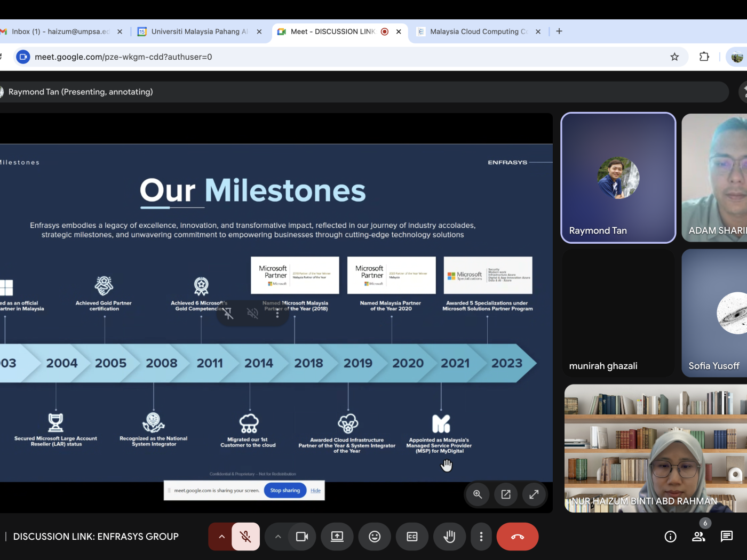Toggle the camera on or off
This screenshot has height=560, width=747.
tap(302, 537)
